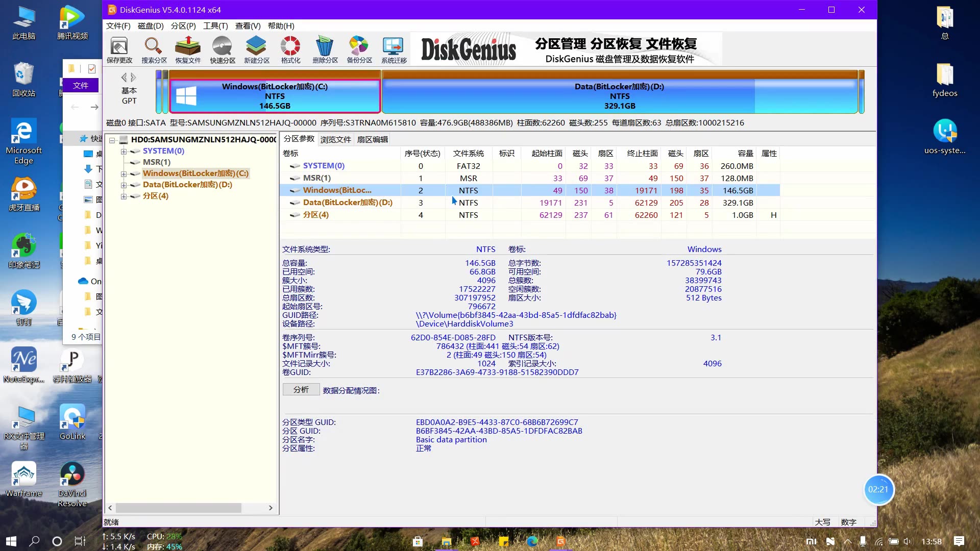
Task: Expand the SYSTEM(0) tree node
Action: point(124,152)
